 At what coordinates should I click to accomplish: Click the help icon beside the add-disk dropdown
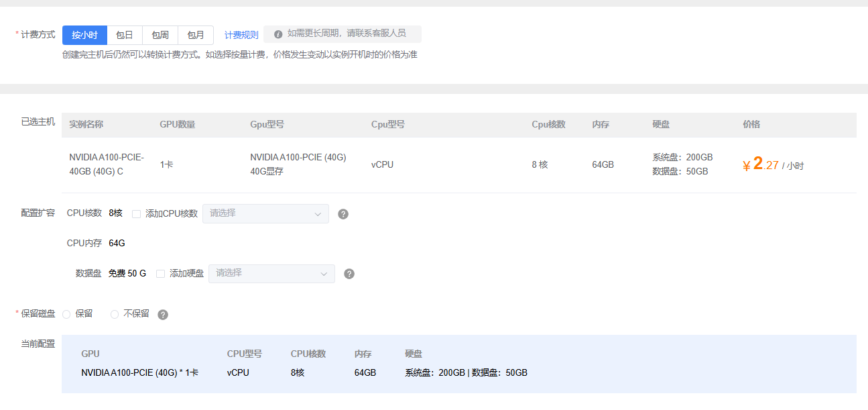coord(349,274)
